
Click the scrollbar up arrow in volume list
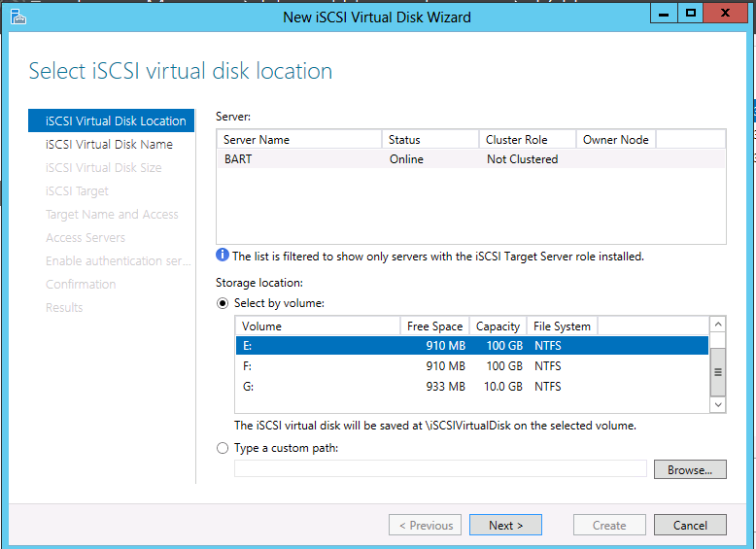718,325
